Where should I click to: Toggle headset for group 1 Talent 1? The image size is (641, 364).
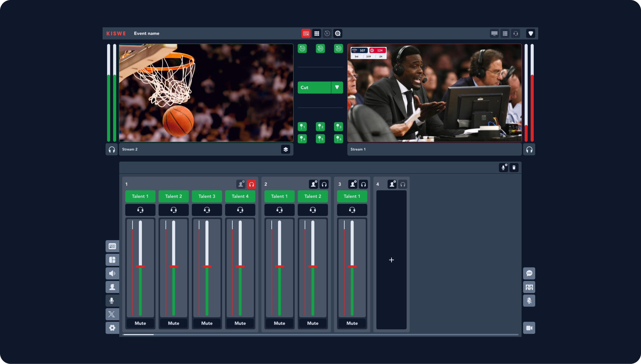[140, 210]
